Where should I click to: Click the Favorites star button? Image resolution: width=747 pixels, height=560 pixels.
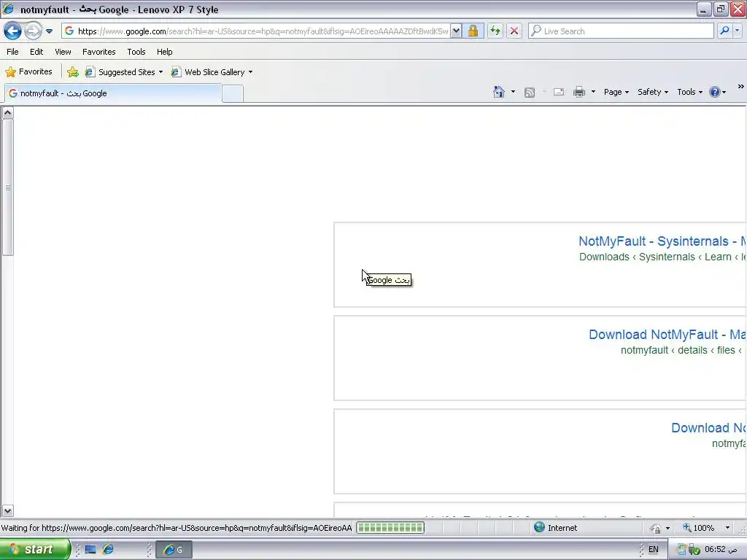[28, 72]
